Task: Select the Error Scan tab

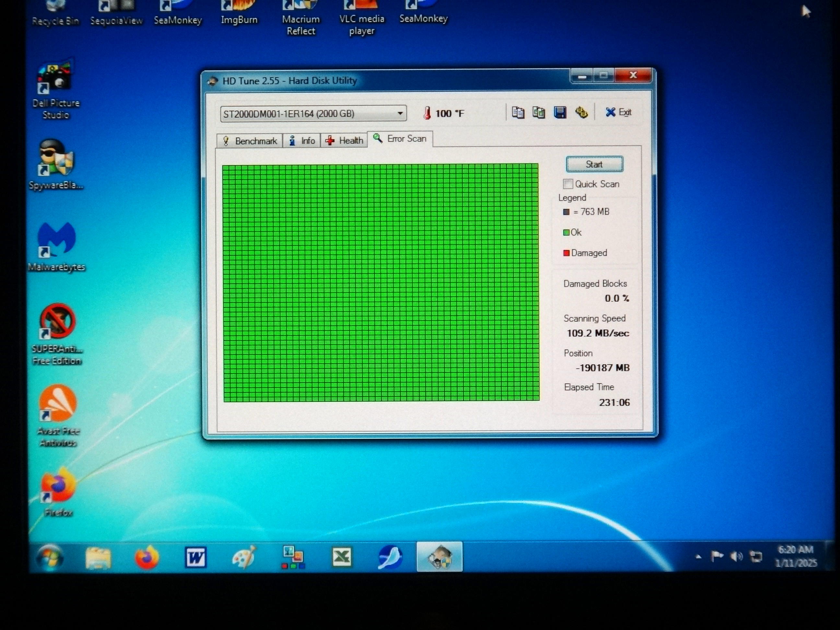Action: click(x=400, y=139)
